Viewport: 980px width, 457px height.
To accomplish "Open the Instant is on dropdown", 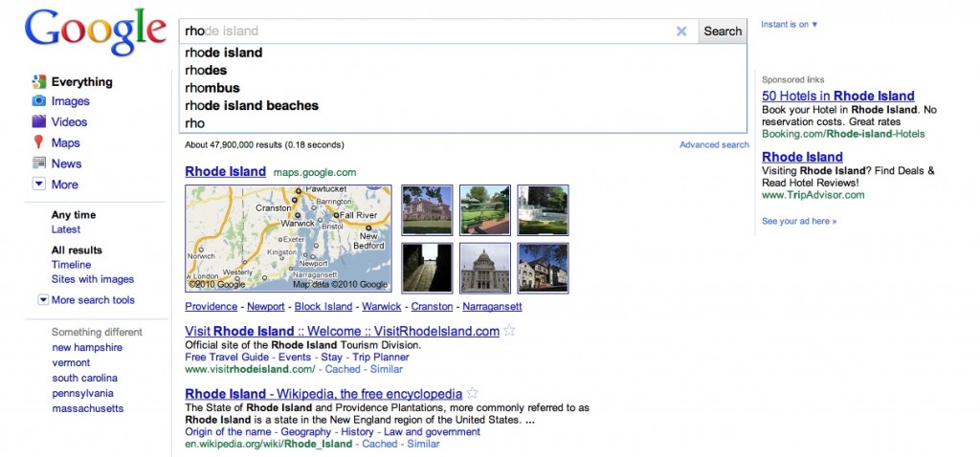I will pyautogui.click(x=790, y=24).
